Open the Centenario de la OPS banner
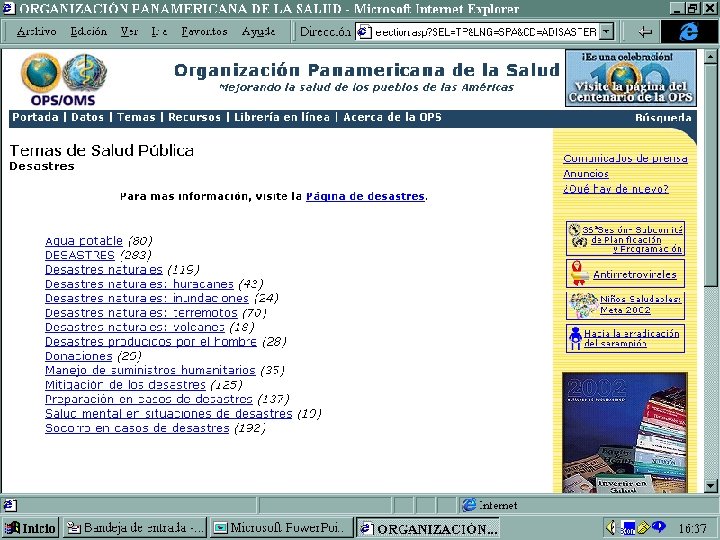This screenshot has height=540, width=720. 630,79
